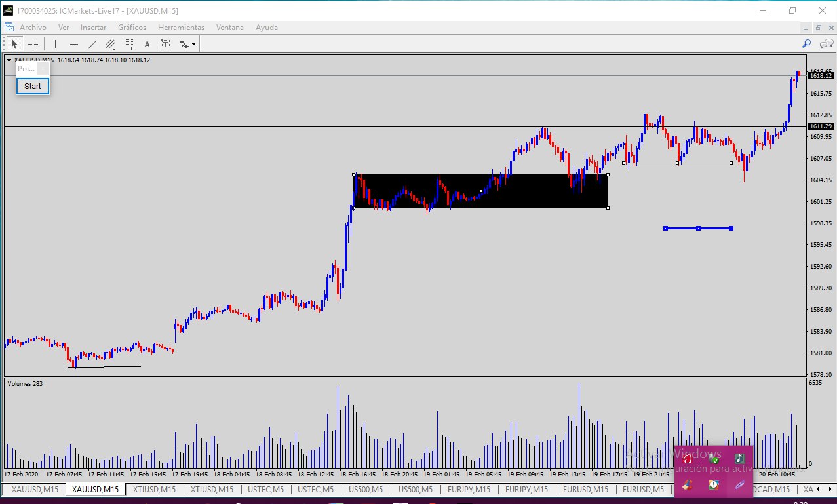Open the red swirl antivirus tray icon
837x504 pixels.
(688, 459)
